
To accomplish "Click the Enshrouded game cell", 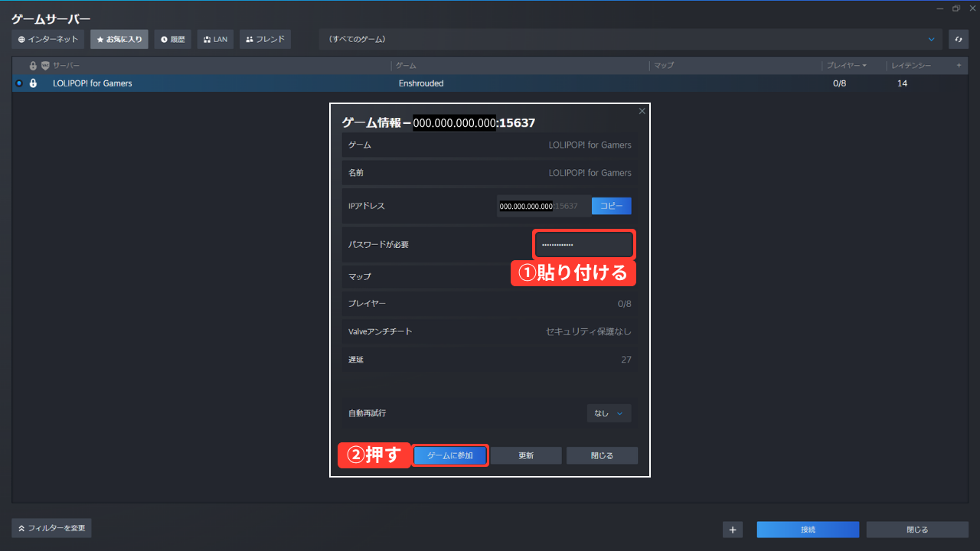I will (421, 83).
